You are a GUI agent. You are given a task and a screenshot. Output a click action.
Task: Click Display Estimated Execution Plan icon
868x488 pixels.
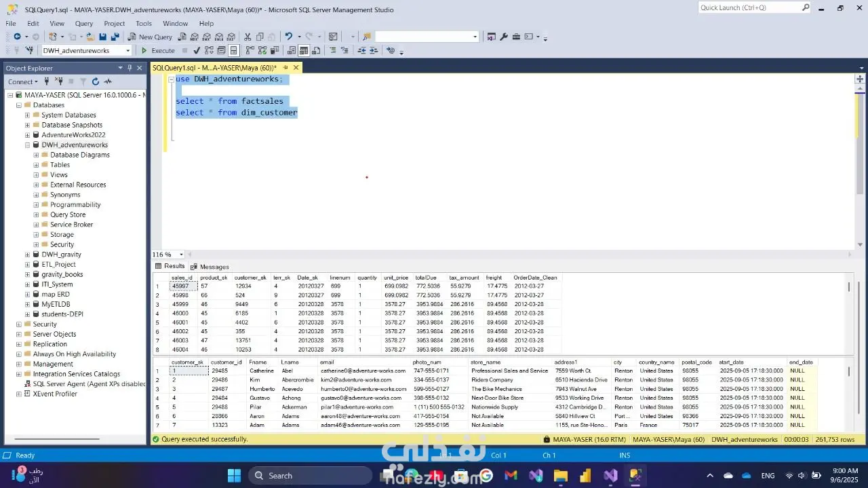coord(210,50)
